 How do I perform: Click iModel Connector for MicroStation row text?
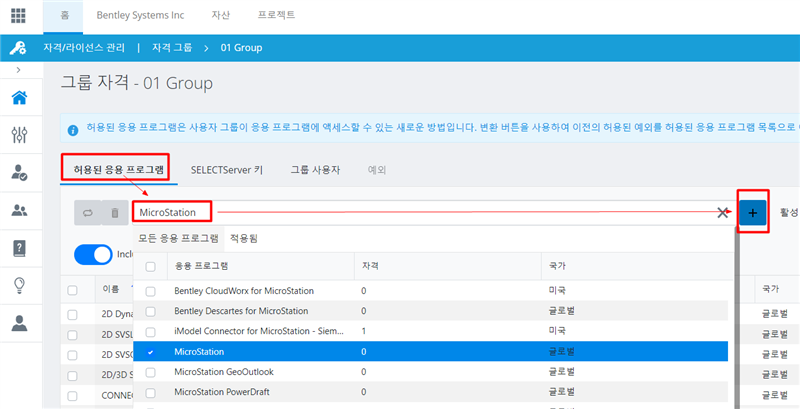pyautogui.click(x=259, y=331)
